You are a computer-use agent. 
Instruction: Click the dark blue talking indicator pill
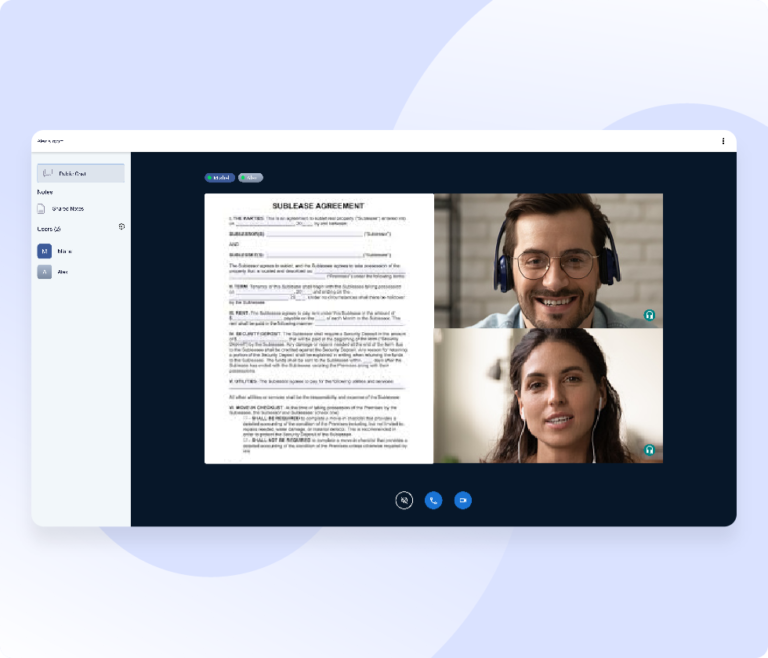[219, 178]
